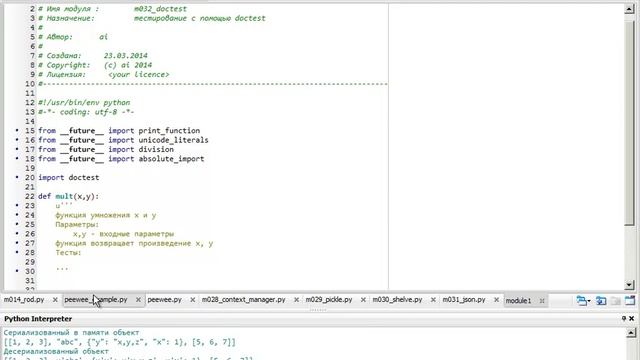Activate the module1 tab
The height and width of the screenshot is (360, 640).
coord(518,300)
